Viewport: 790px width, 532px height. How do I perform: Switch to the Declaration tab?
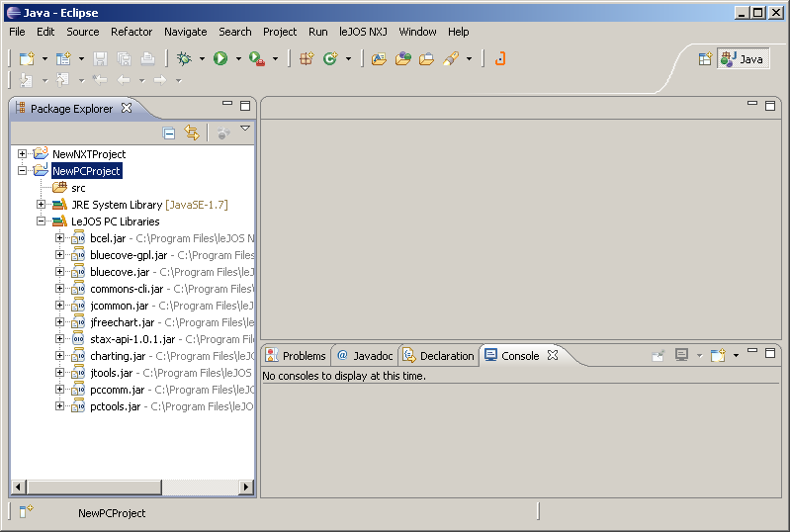pos(439,356)
